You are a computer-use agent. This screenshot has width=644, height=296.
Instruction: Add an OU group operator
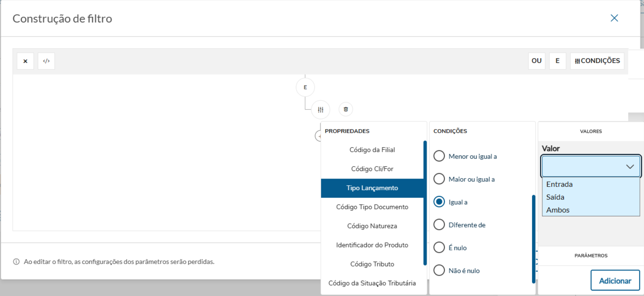(x=537, y=61)
